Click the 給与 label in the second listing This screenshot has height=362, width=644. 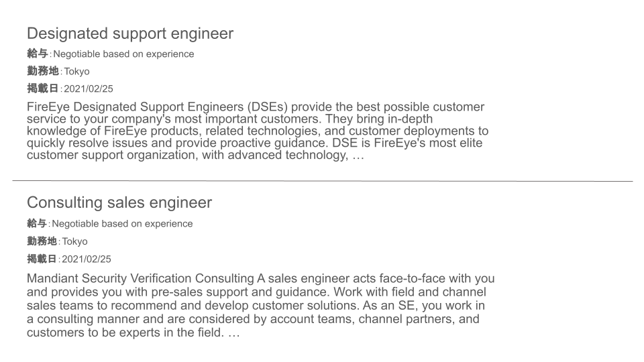[x=37, y=223]
